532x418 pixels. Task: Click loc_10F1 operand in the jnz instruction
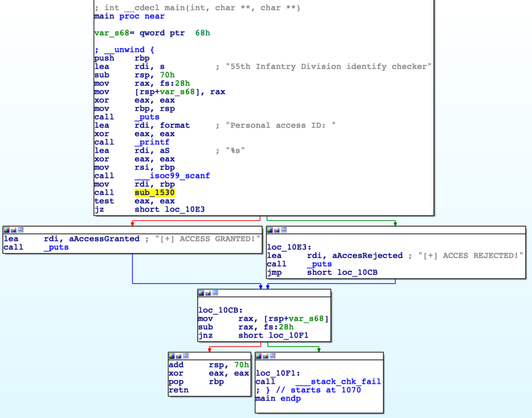(x=288, y=335)
